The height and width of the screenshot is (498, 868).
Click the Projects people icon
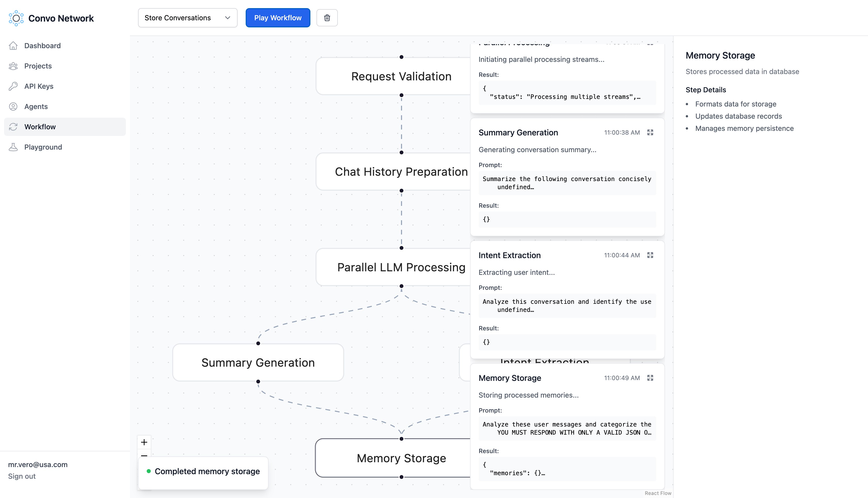pos(13,66)
